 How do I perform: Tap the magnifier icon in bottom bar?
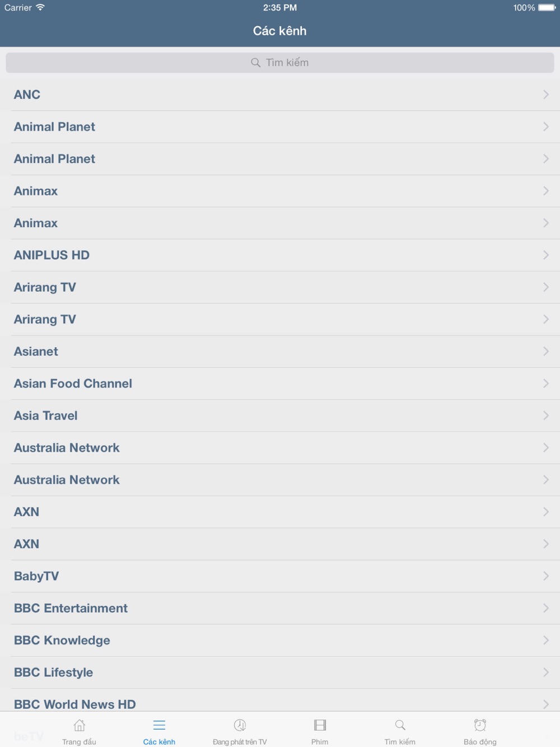click(x=400, y=726)
